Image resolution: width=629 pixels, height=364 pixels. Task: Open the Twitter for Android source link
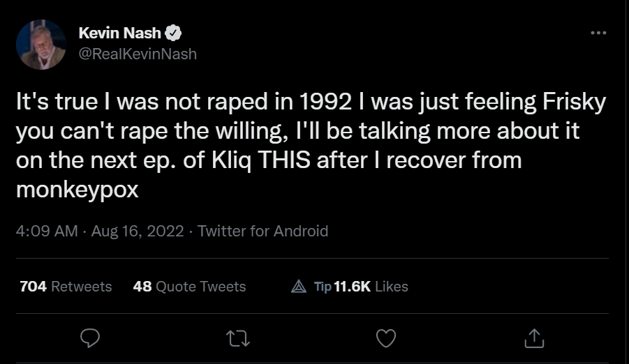[262, 231]
